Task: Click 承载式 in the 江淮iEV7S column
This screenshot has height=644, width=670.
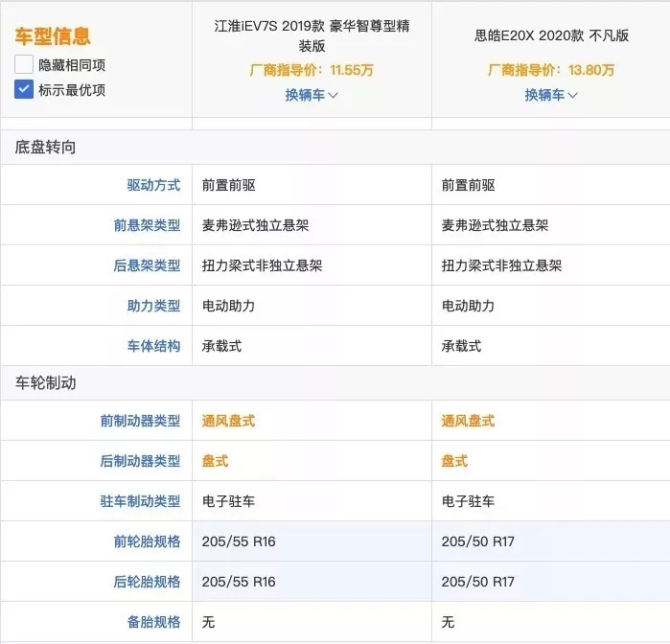Action: tap(221, 346)
